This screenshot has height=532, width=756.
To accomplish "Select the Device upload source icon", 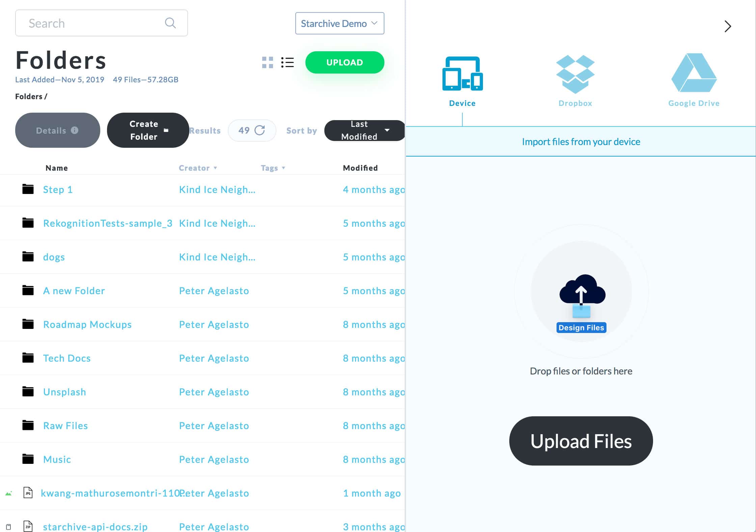I will [x=462, y=74].
